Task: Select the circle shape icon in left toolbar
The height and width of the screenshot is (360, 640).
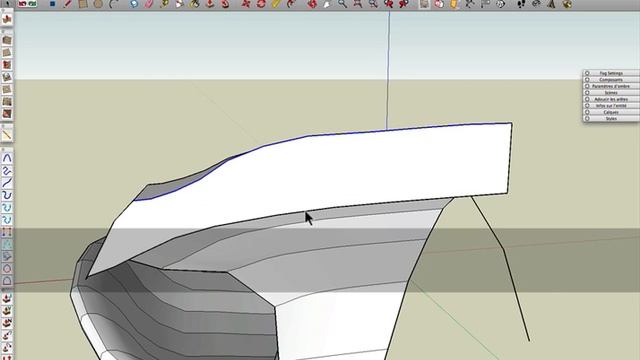Action: [x=7, y=269]
